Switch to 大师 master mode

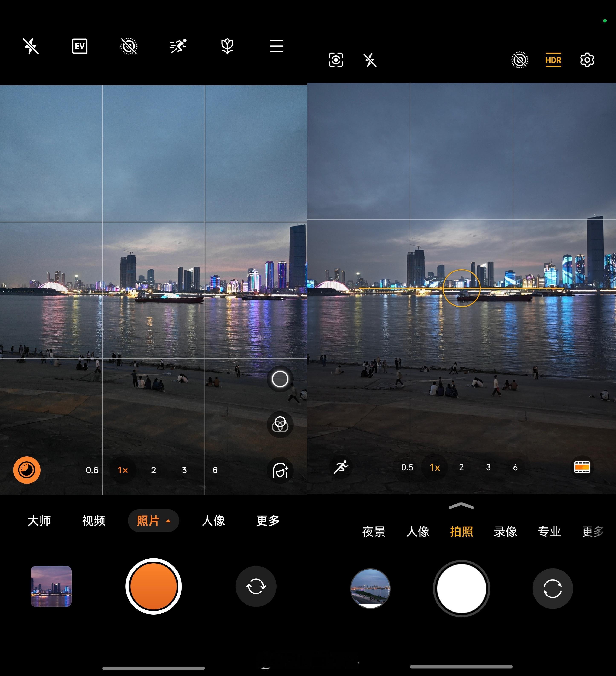(39, 521)
